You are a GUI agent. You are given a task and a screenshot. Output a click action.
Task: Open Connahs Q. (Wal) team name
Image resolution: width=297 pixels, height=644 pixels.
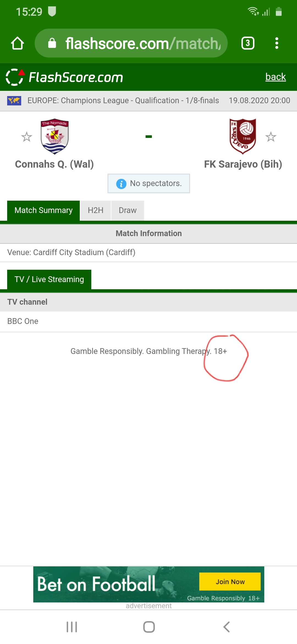point(54,164)
